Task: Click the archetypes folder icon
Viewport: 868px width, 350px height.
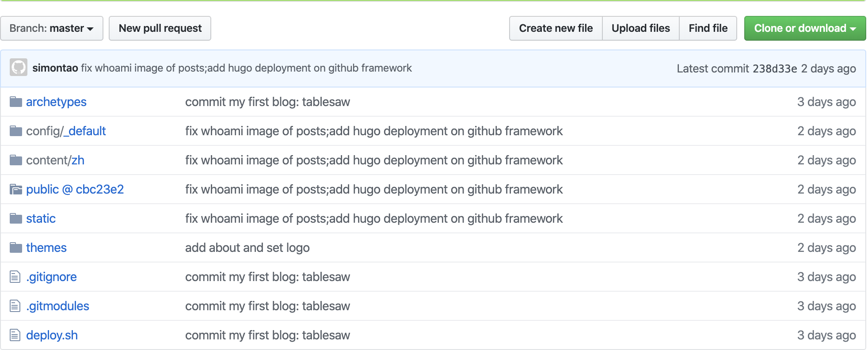Action: coord(16,102)
